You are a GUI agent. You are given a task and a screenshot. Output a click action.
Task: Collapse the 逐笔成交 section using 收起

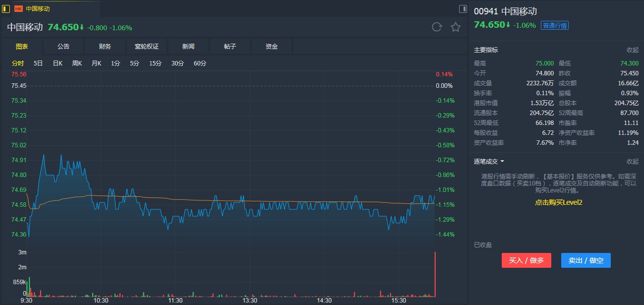click(632, 161)
